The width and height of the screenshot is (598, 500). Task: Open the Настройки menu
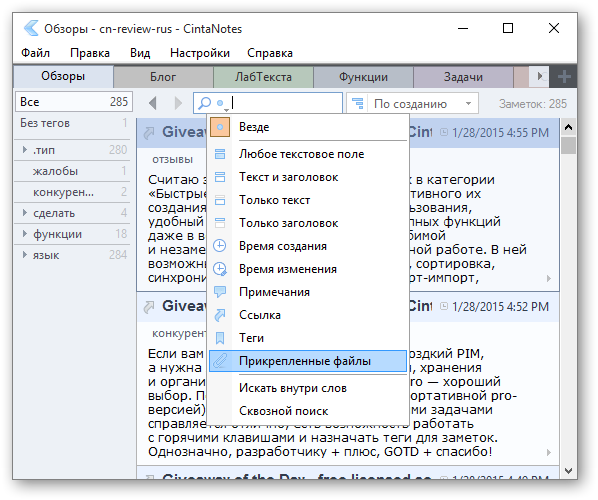[x=200, y=53]
